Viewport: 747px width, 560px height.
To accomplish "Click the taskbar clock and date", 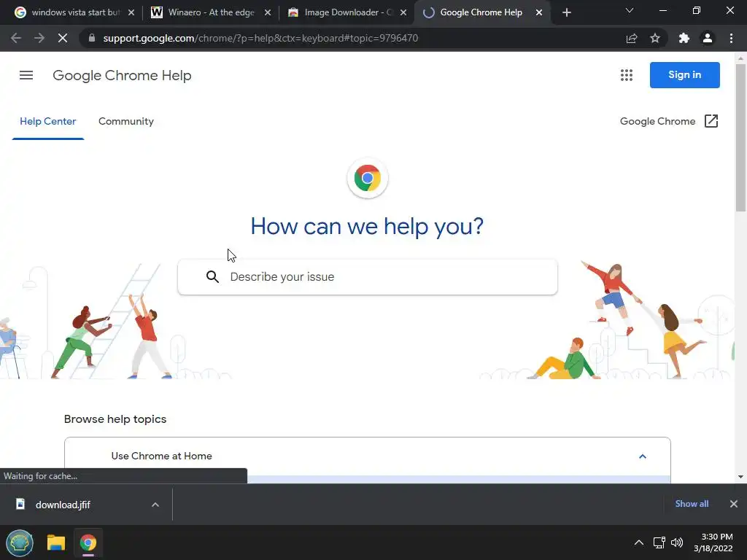I will 713,542.
